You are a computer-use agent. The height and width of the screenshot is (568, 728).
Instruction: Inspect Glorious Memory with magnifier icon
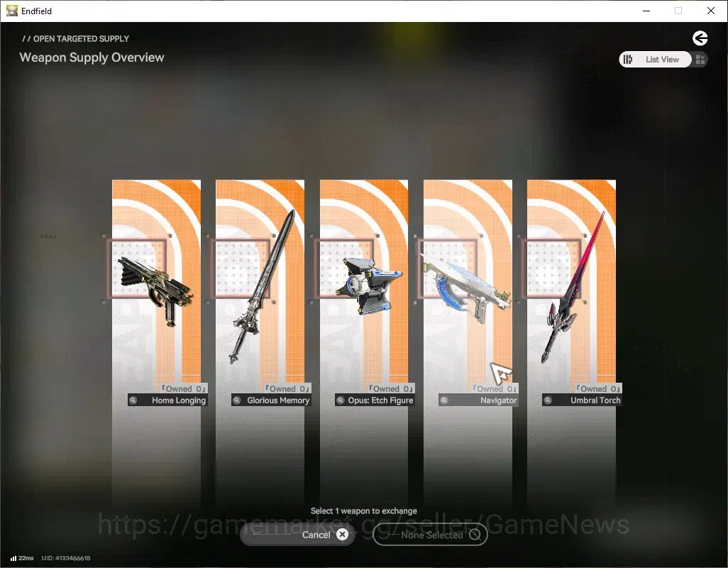click(237, 400)
